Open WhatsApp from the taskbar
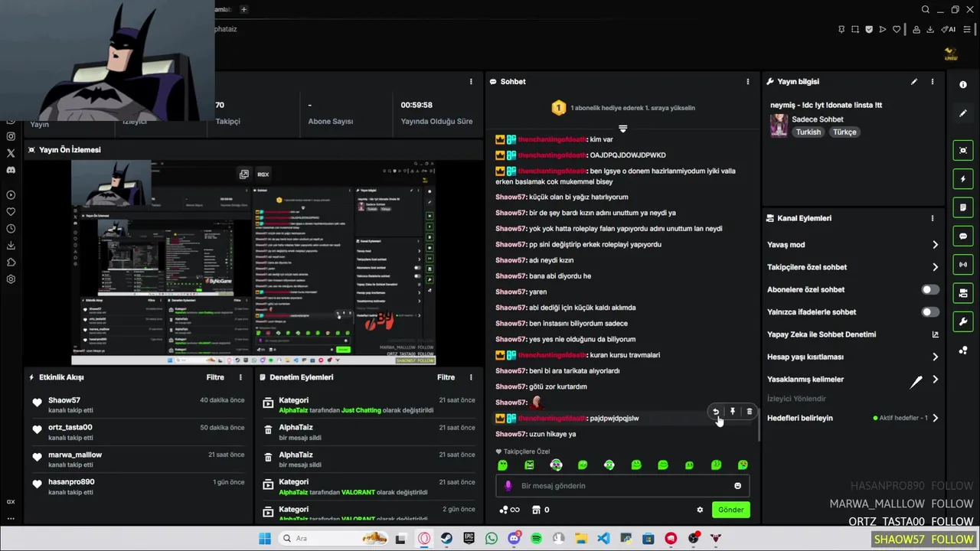 (492, 539)
